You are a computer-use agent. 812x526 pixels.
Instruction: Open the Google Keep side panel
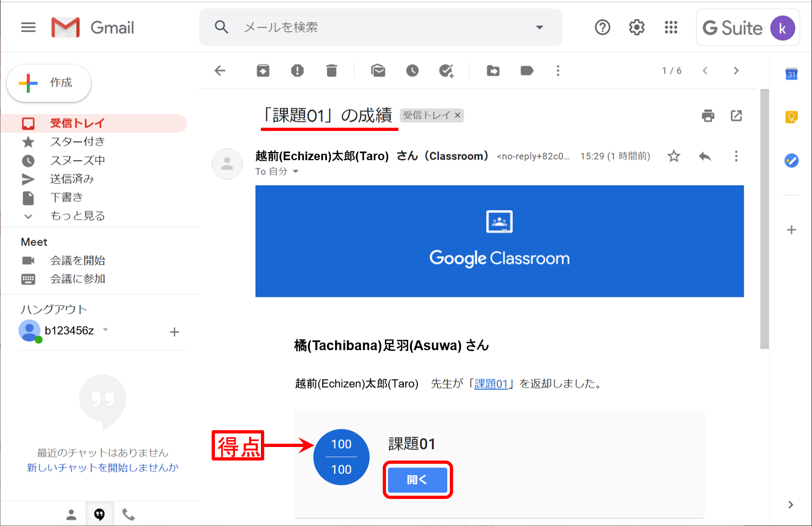[791, 116]
